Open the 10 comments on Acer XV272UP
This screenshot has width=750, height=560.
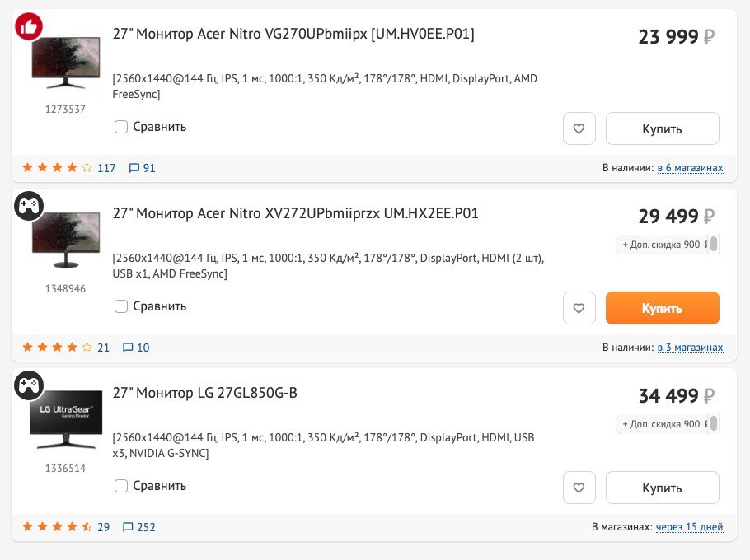[136, 348]
